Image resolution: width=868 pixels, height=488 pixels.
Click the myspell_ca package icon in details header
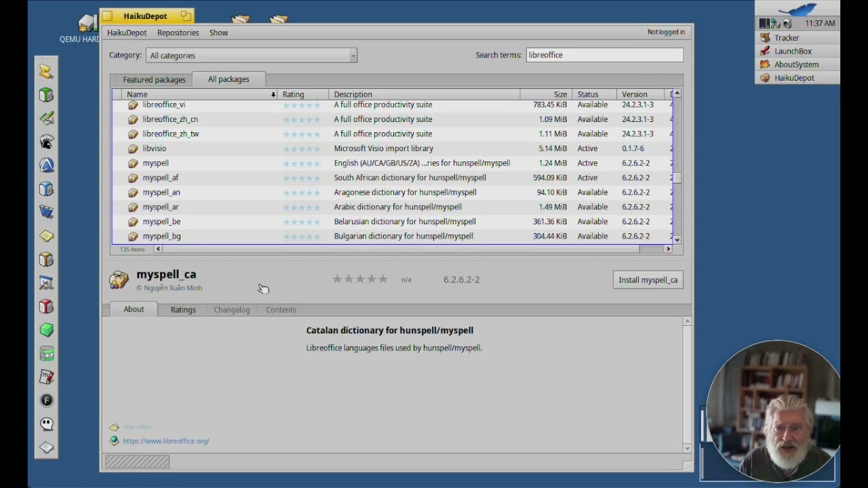click(x=119, y=280)
